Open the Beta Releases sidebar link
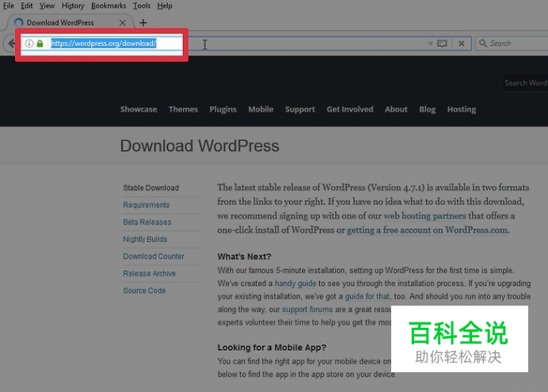Viewport: 548px width, 392px height. pos(147,223)
